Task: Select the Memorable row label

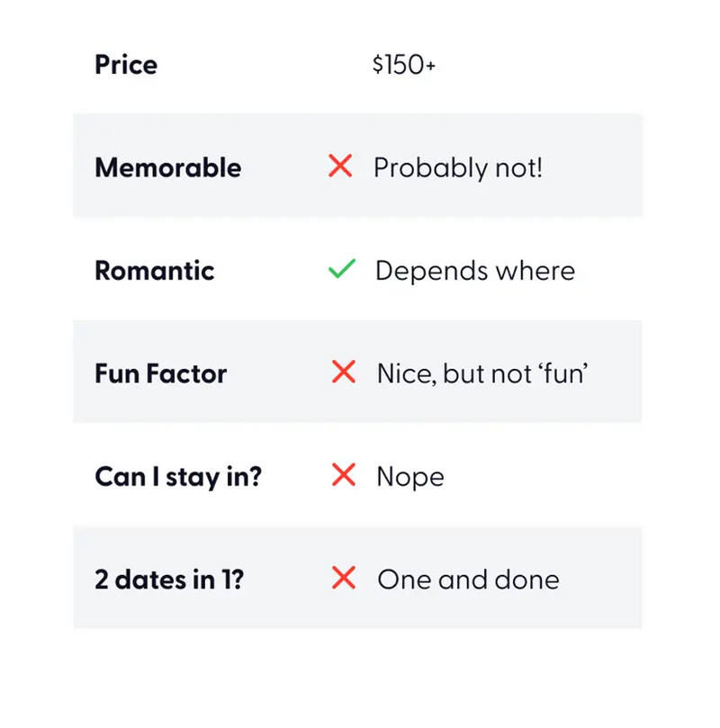Action: click(168, 167)
